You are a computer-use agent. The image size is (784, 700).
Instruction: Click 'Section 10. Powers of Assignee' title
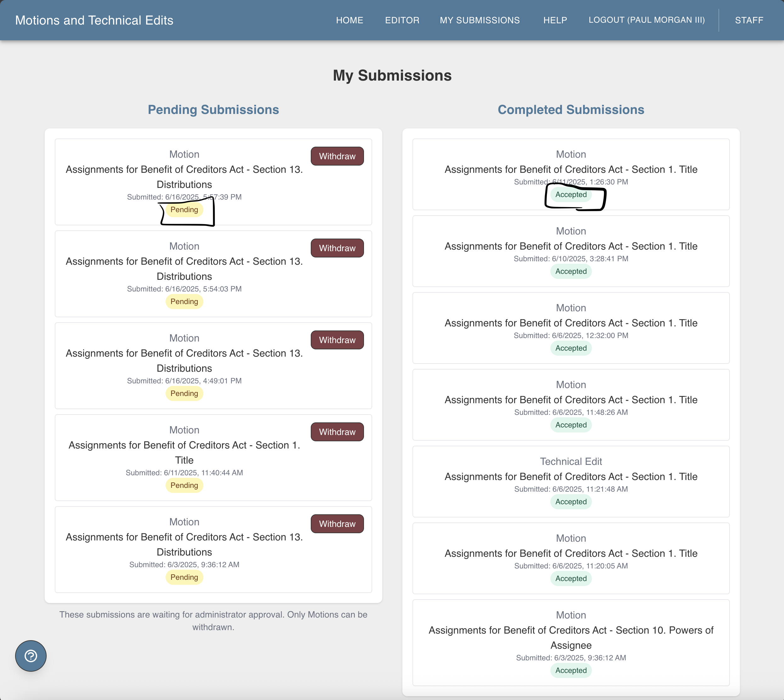tap(571, 638)
